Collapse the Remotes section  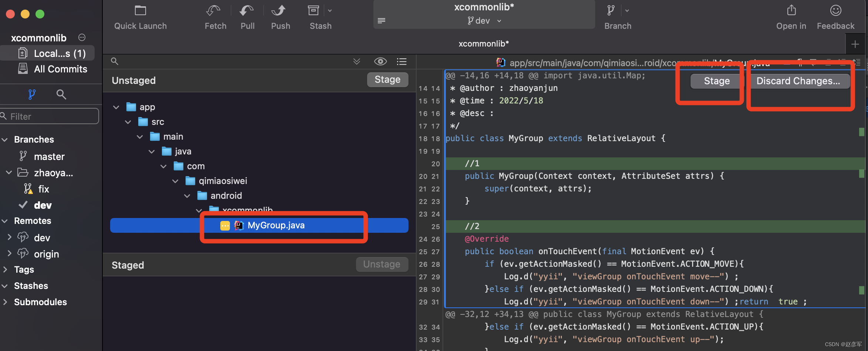5,221
